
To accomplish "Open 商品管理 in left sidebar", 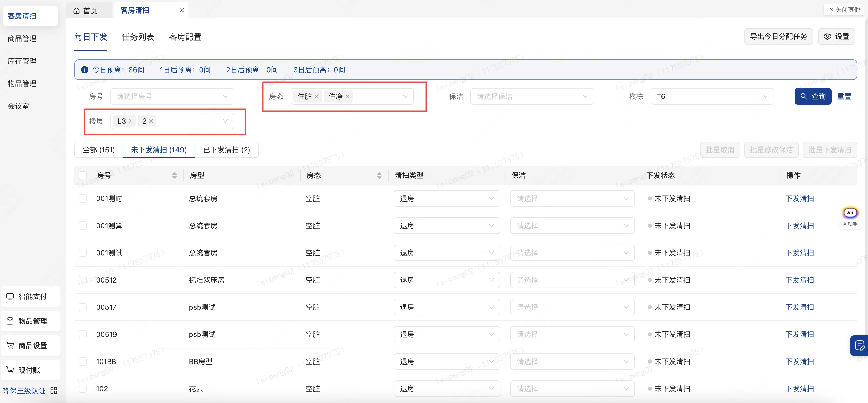I will click(x=22, y=38).
